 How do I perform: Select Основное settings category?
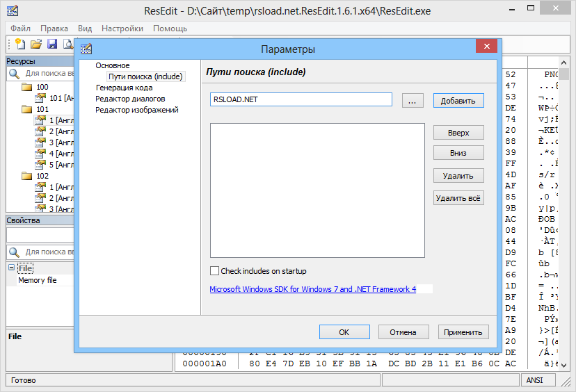(113, 65)
